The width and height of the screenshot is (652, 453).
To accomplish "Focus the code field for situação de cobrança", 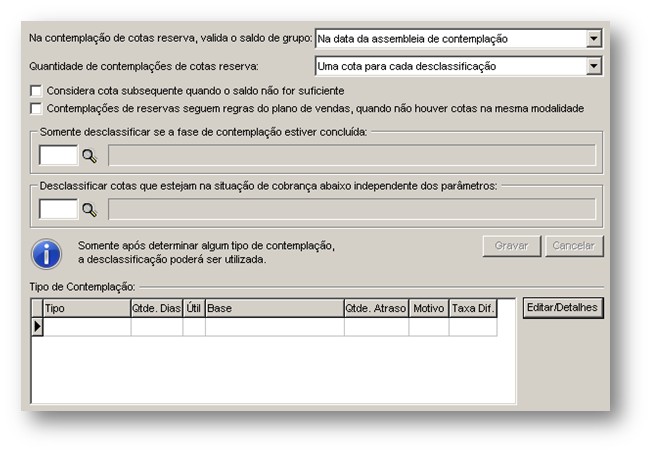I will tap(58, 209).
